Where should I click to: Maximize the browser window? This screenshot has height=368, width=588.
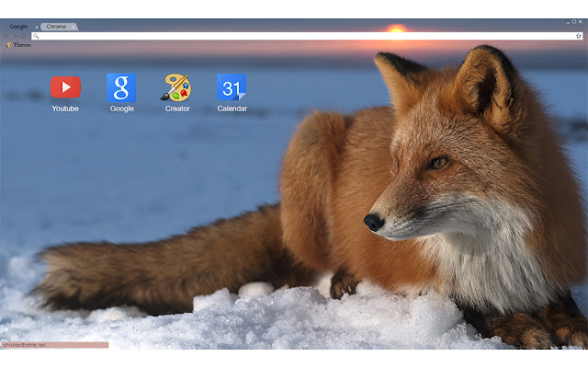[x=573, y=22]
